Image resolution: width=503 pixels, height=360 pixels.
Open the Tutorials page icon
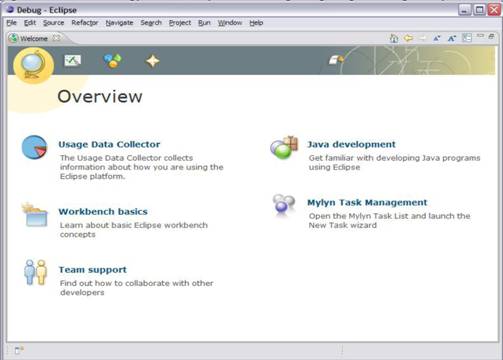[x=72, y=60]
